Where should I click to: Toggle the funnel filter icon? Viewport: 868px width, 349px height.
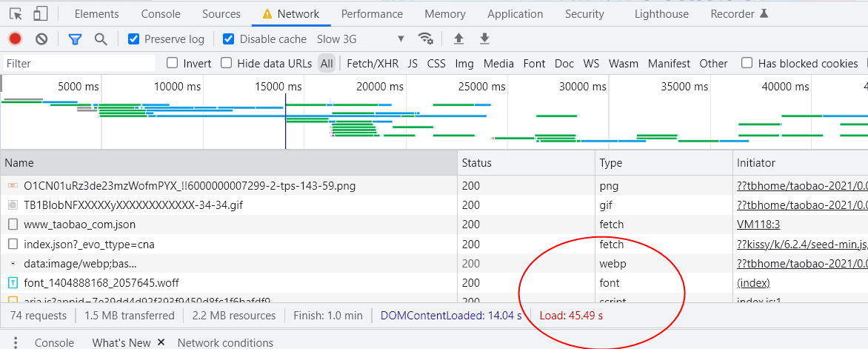[x=75, y=39]
